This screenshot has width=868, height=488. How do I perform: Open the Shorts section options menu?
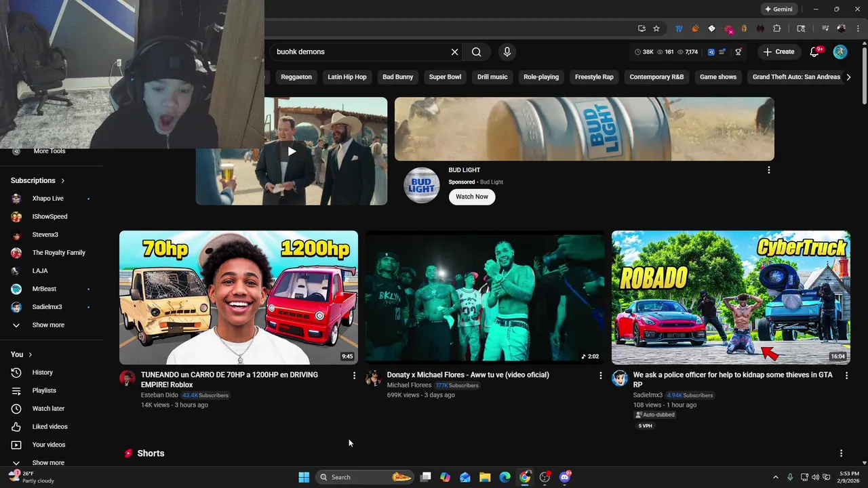coord(841,453)
